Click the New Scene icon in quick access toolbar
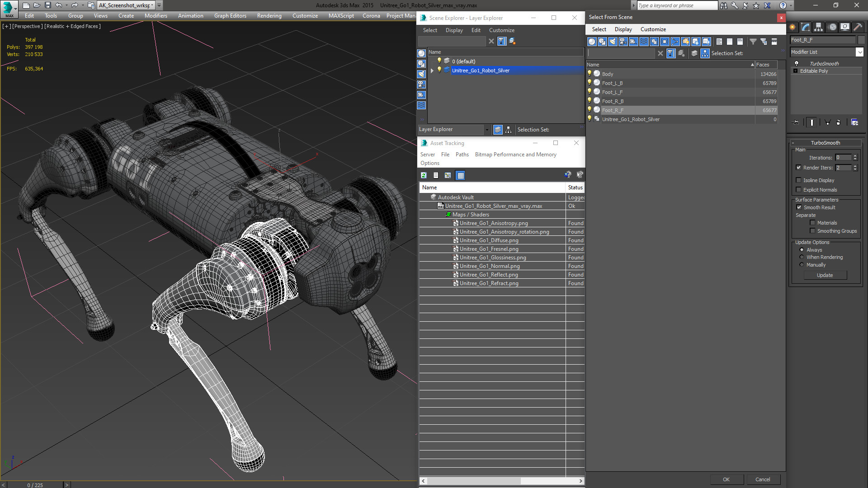868x488 pixels. pyautogui.click(x=26, y=5)
